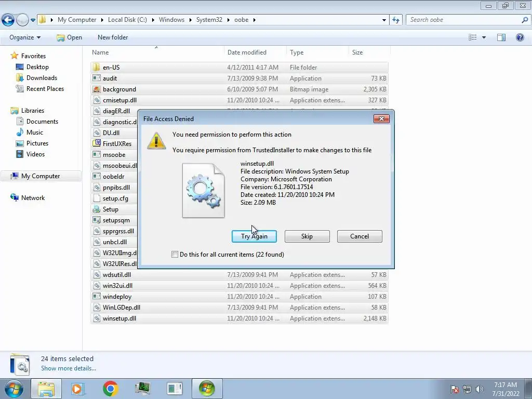This screenshot has width=532, height=399.
Task: Expand the address bar history dropdown
Action: click(384, 20)
